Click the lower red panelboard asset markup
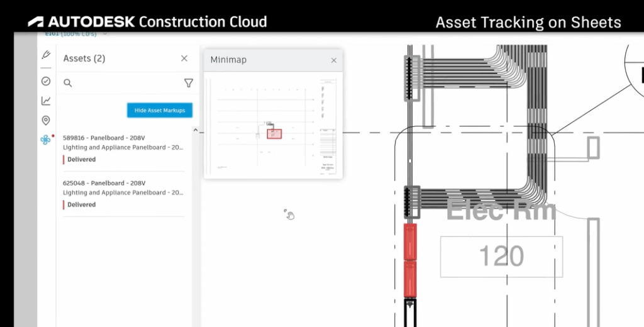Screen dimensions: 644x327 coord(410,279)
